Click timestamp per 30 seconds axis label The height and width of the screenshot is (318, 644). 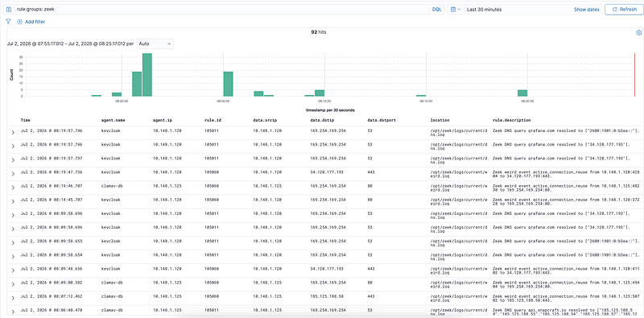[x=330, y=110]
